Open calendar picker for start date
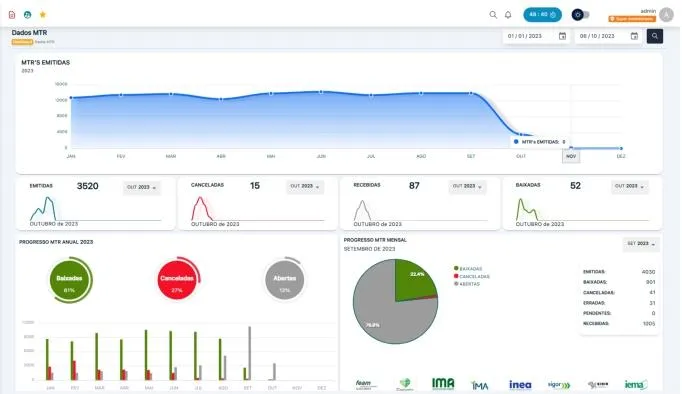 562,36
